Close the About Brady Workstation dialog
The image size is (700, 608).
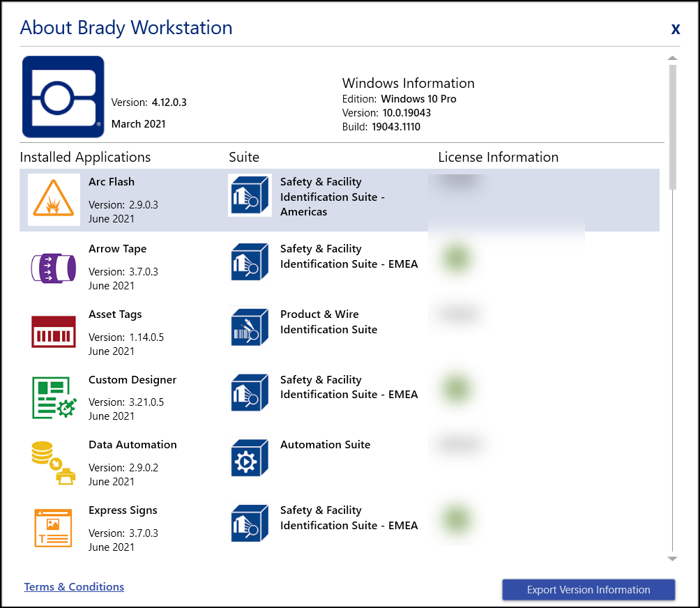(x=675, y=29)
